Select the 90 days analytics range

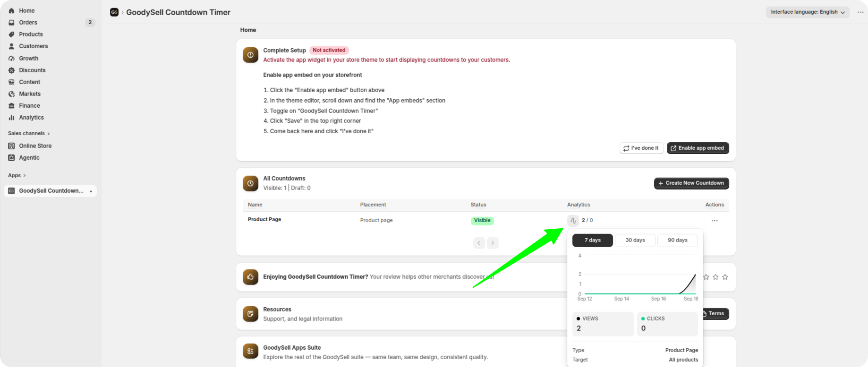pos(678,240)
